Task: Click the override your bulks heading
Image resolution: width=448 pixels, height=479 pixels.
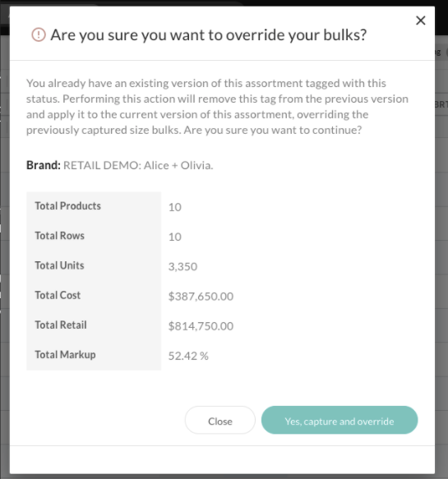Action: [209, 35]
